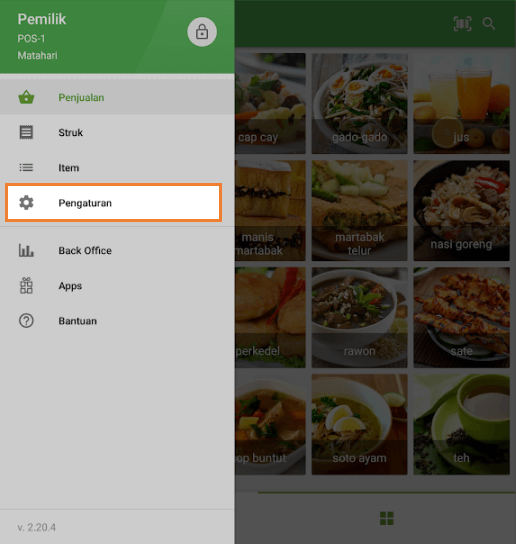516x544 pixels.
Task: Open the Penjualan menu entry
Action: click(x=117, y=97)
